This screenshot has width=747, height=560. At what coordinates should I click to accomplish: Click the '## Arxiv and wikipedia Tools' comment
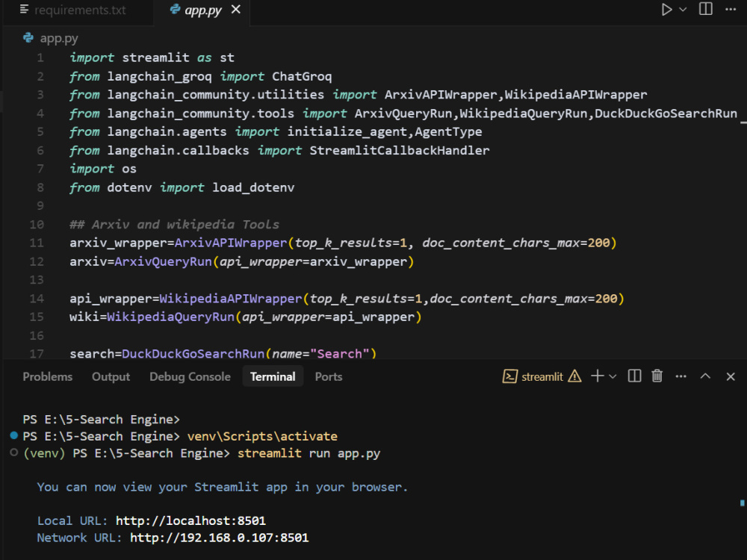(174, 224)
